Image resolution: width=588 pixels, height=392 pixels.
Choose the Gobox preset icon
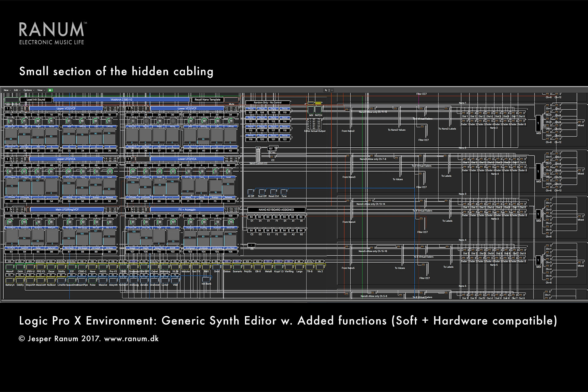tap(227, 267)
